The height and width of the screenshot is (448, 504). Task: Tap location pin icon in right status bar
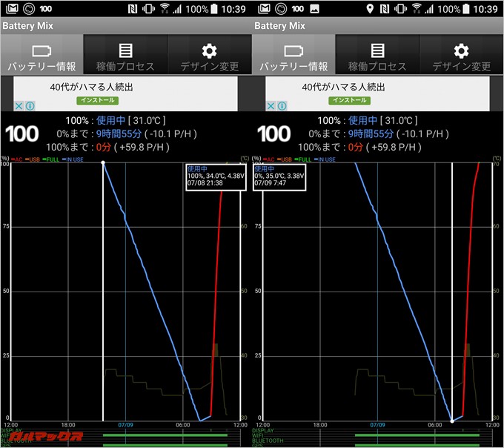coord(371,9)
